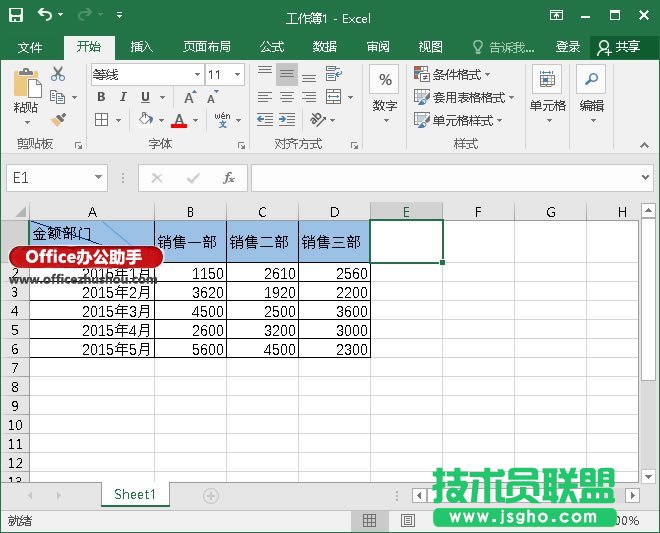This screenshot has width=660, height=533.
Task: Apply red font color A
Action: (179, 120)
